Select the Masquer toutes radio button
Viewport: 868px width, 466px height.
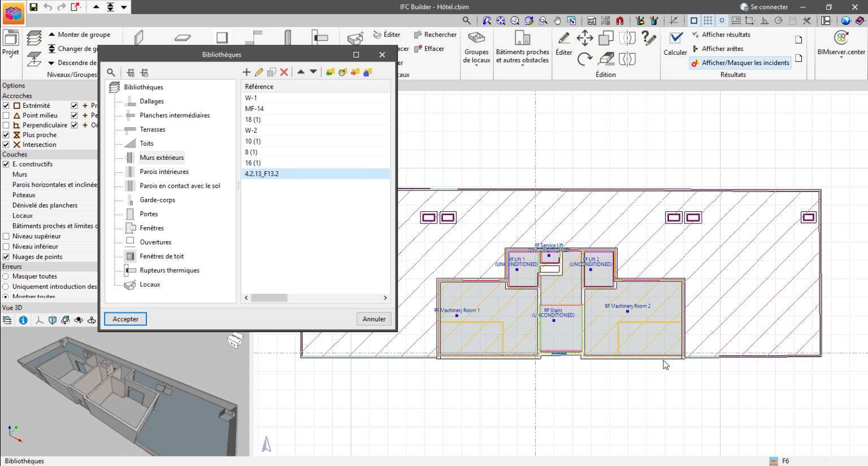[x=6, y=277]
